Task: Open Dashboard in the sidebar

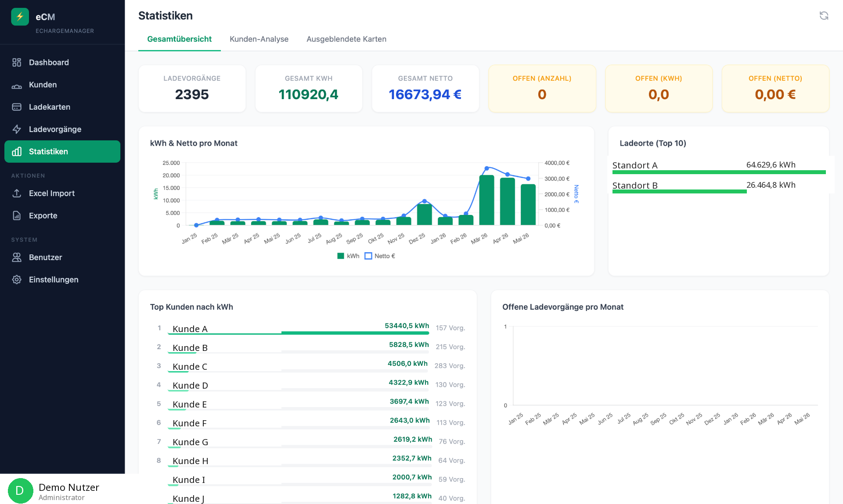Action: coord(62,62)
